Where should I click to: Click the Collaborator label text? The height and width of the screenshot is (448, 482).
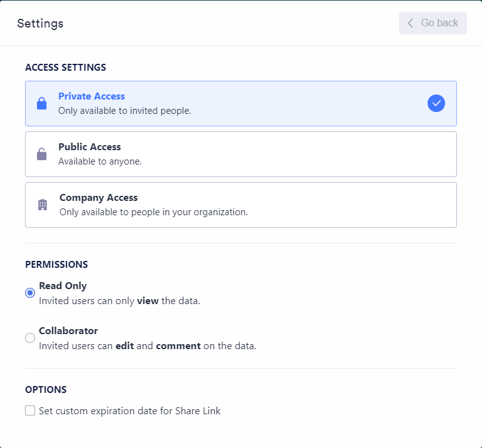(68, 331)
